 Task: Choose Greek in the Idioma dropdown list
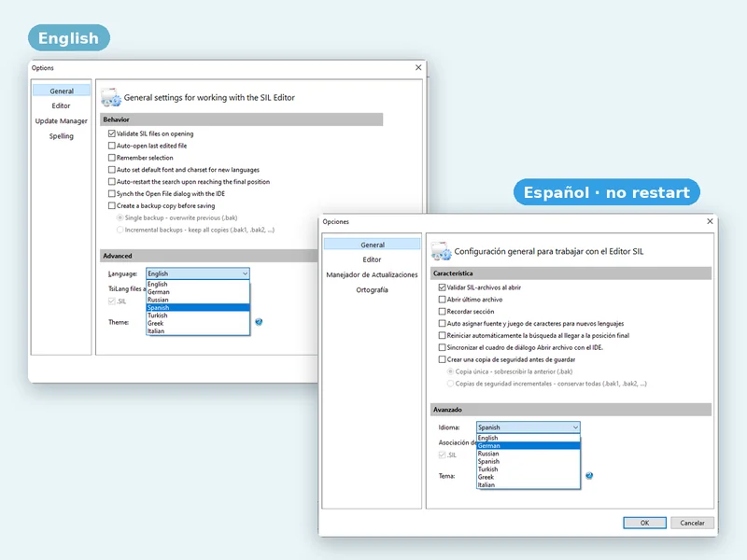(x=529, y=477)
